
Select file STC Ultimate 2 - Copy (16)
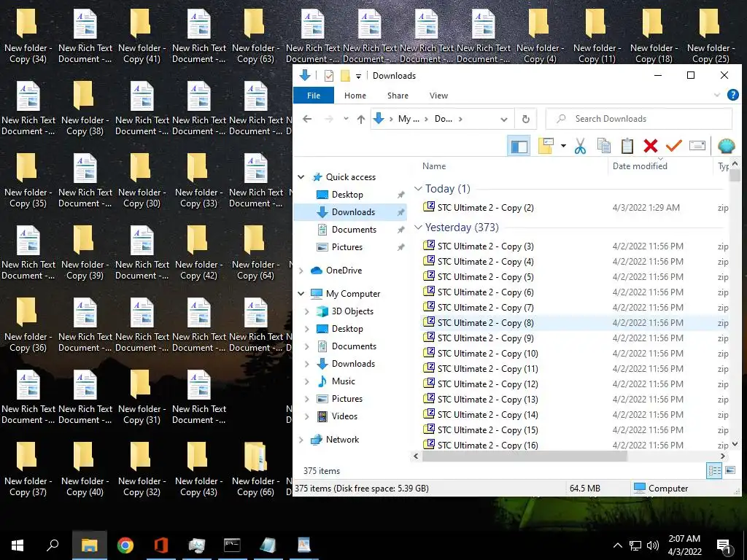click(x=576, y=445)
